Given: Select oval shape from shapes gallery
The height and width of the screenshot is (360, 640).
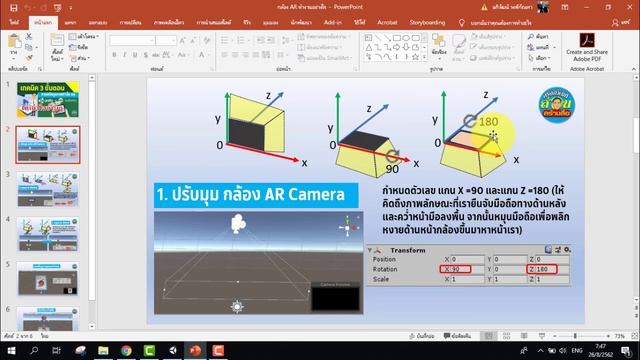Looking at the screenshot, I should 406,38.
